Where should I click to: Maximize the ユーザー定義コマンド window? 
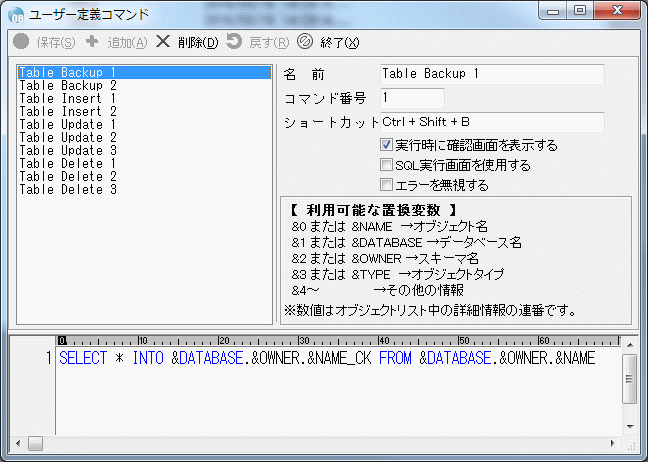point(579,11)
